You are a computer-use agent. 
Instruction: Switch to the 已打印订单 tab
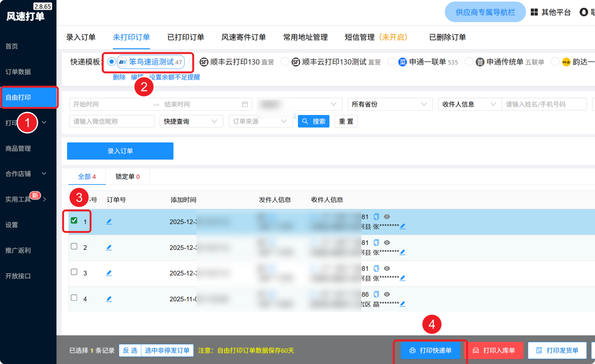(186, 37)
